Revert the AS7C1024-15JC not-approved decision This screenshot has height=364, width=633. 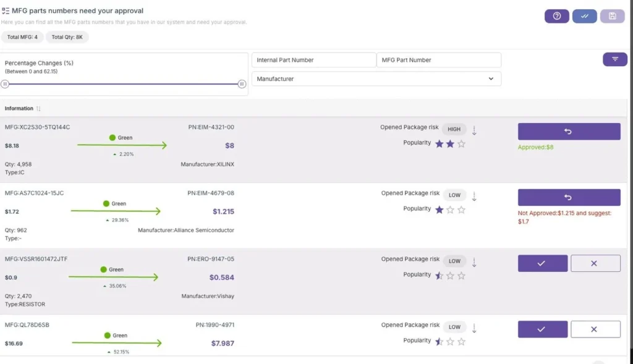coord(569,198)
